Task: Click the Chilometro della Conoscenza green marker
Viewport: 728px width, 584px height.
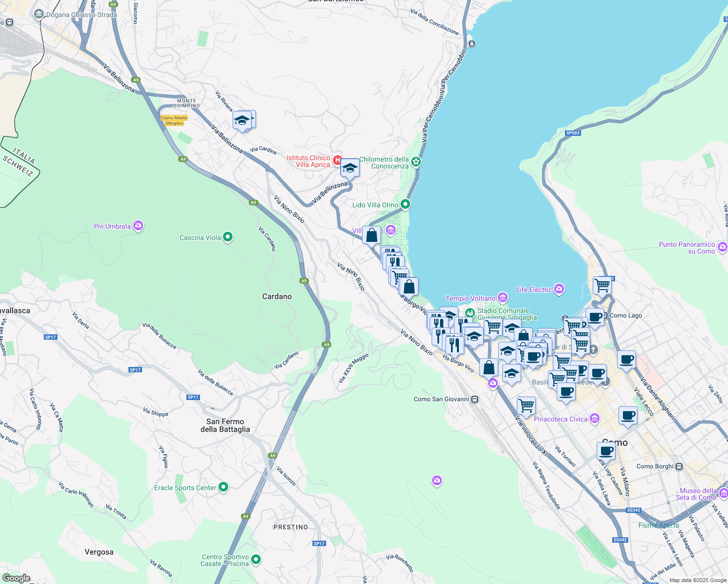Action: click(416, 162)
